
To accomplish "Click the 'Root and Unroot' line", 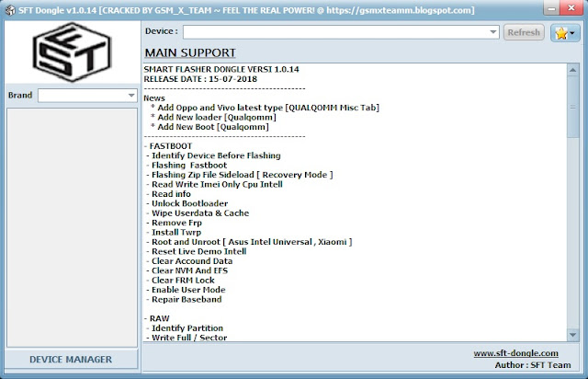I will 249,242.
